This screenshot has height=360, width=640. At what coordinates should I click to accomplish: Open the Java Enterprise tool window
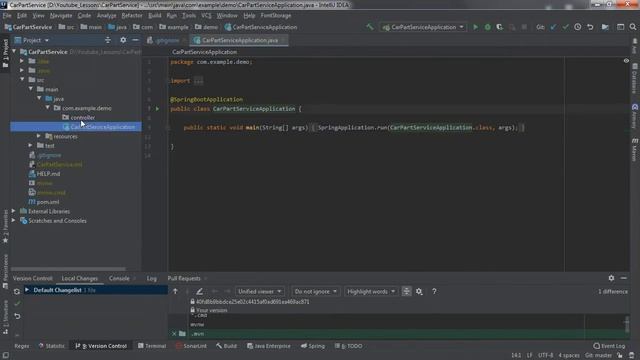269,346
